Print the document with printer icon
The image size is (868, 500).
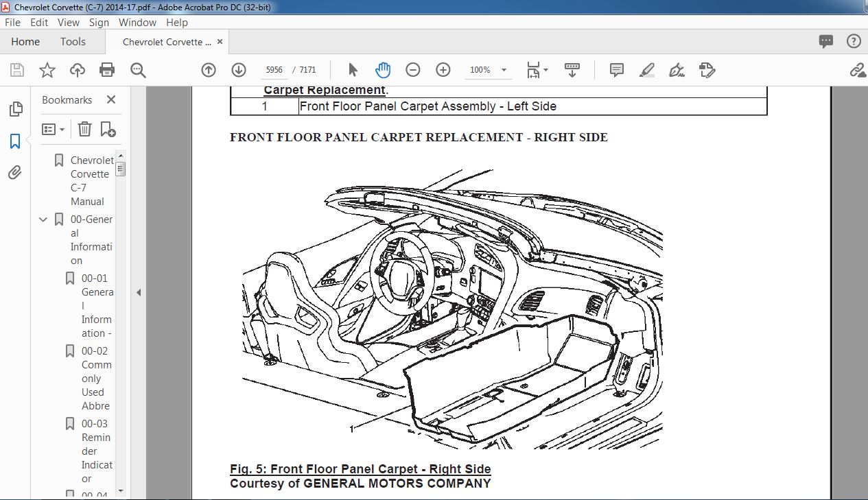click(107, 70)
